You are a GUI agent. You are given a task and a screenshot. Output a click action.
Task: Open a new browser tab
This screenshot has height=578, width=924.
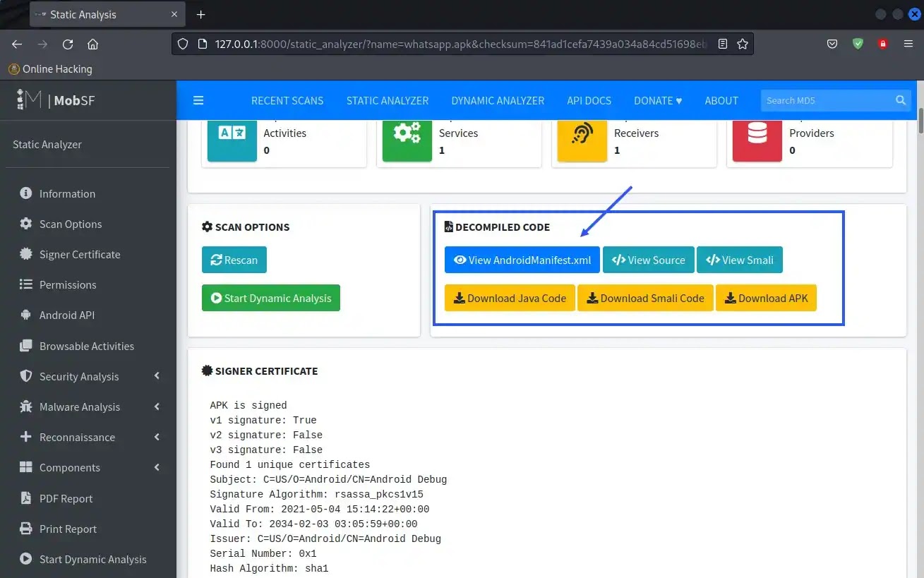click(200, 14)
